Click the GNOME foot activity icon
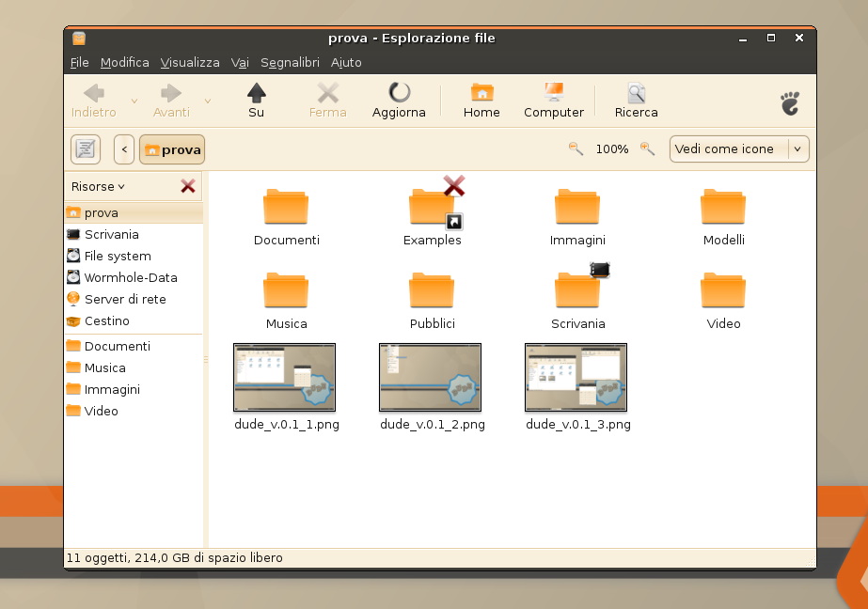The height and width of the screenshot is (609, 868). coord(790,103)
